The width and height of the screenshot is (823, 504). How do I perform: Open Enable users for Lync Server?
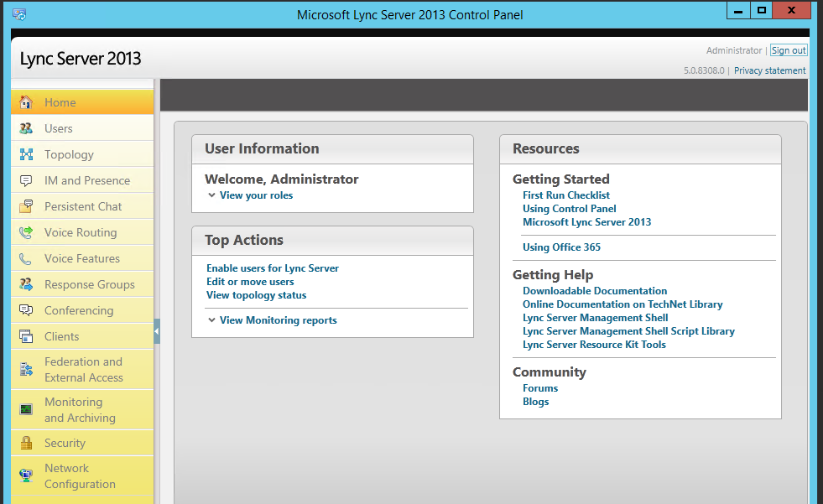pos(273,268)
